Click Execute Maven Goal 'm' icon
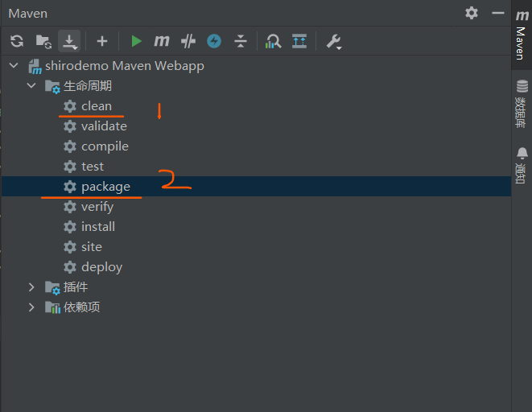 click(x=162, y=41)
